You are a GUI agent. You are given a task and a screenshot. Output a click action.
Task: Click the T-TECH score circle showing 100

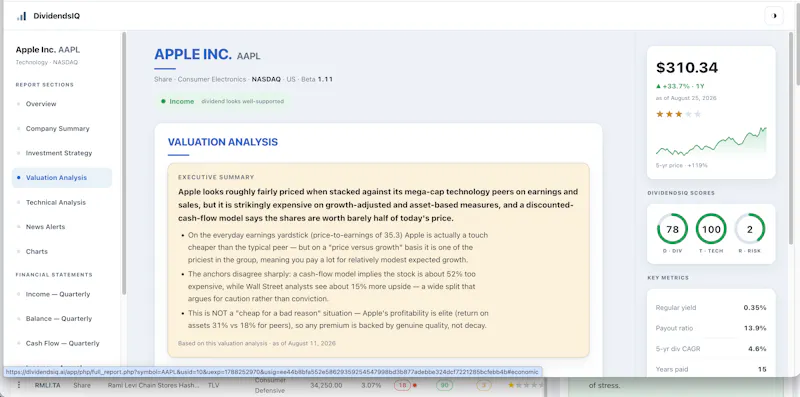coord(711,229)
